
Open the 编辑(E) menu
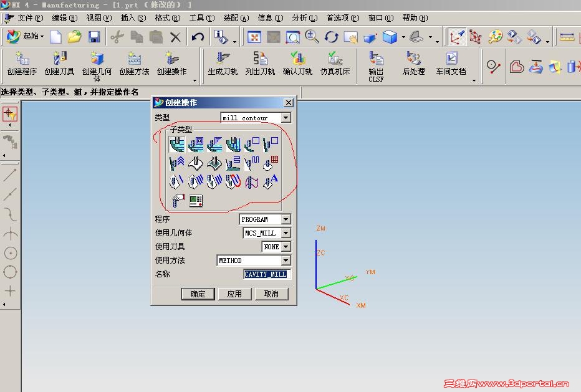tap(64, 18)
